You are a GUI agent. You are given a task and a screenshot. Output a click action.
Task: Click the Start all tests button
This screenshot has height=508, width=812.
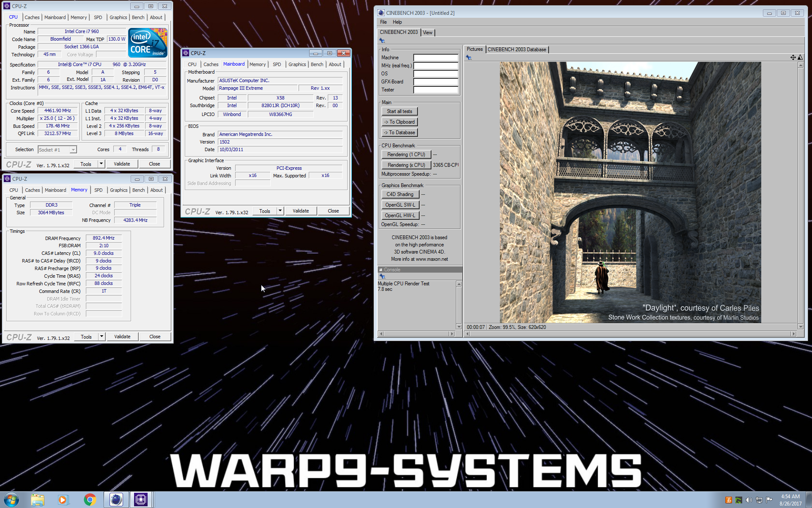[x=399, y=111]
